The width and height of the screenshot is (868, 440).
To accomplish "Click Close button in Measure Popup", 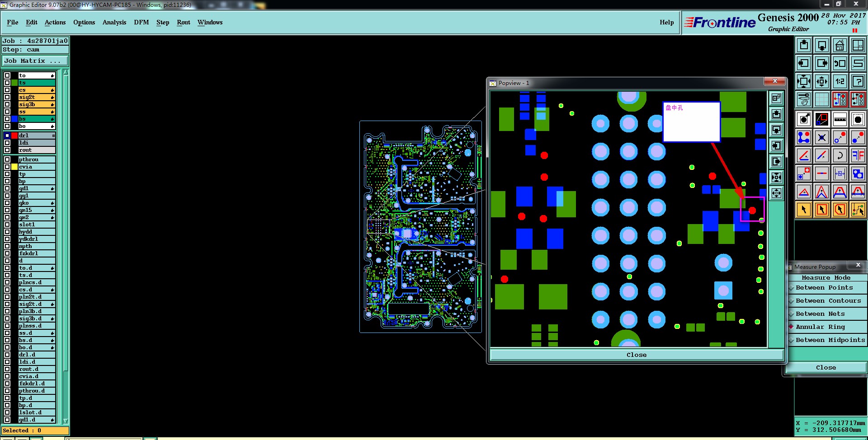I will (826, 368).
